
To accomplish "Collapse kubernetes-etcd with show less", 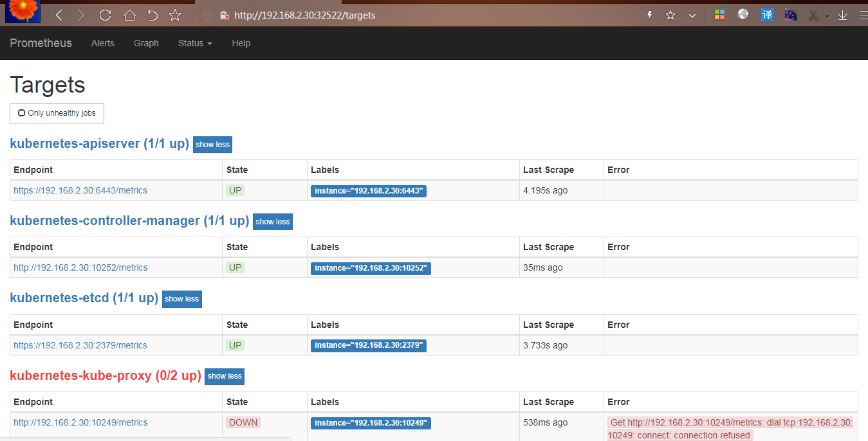I will coord(182,299).
